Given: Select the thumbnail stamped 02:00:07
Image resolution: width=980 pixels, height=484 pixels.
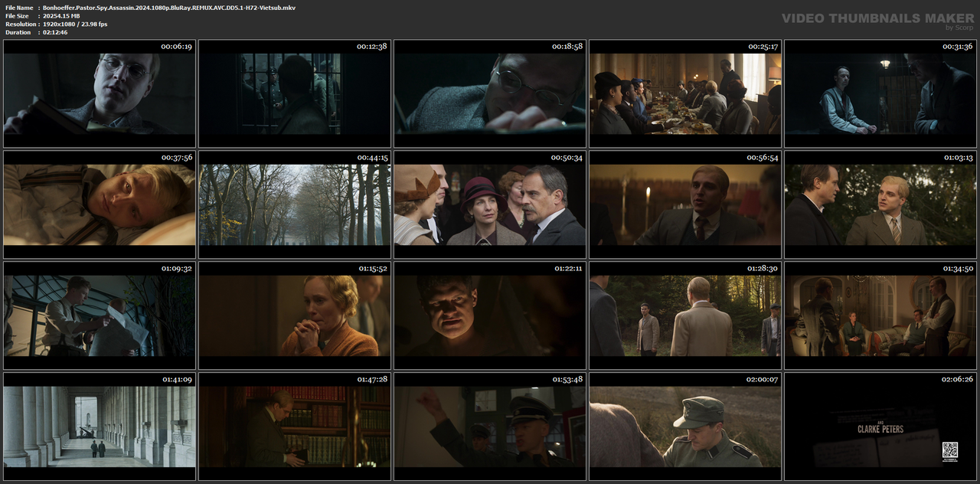Looking at the screenshot, I should (x=685, y=427).
